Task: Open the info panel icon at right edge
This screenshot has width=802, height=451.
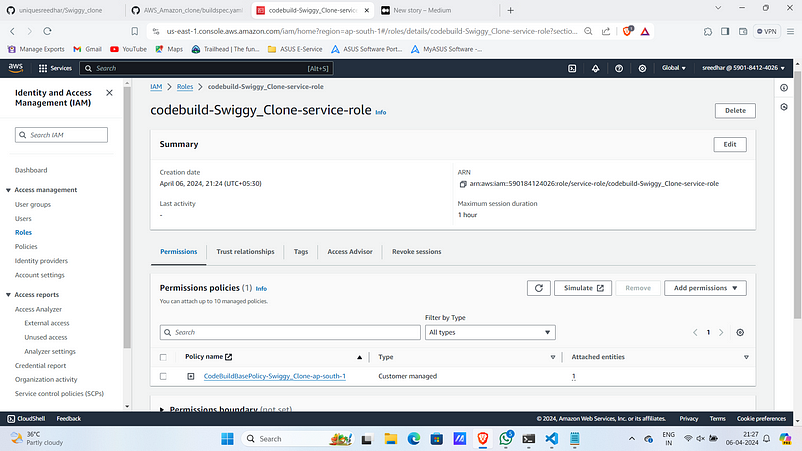Action: tap(784, 88)
